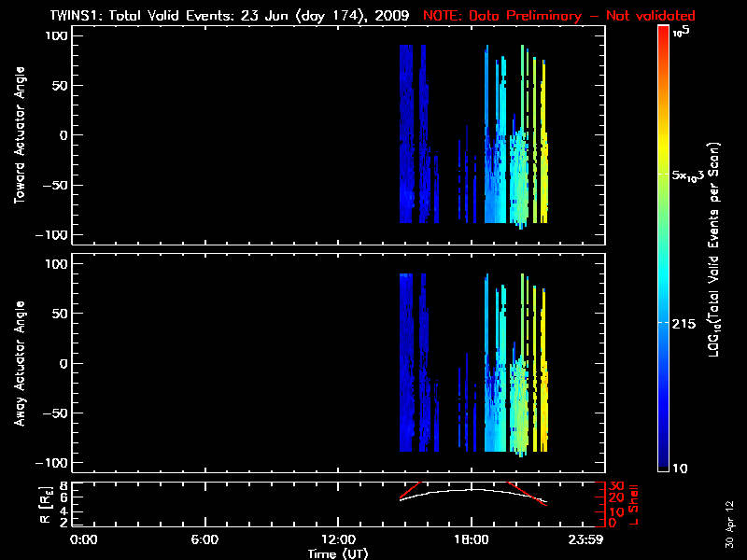Click the '18:00' time axis tick label
The width and height of the screenshot is (747, 560).
click(x=471, y=540)
